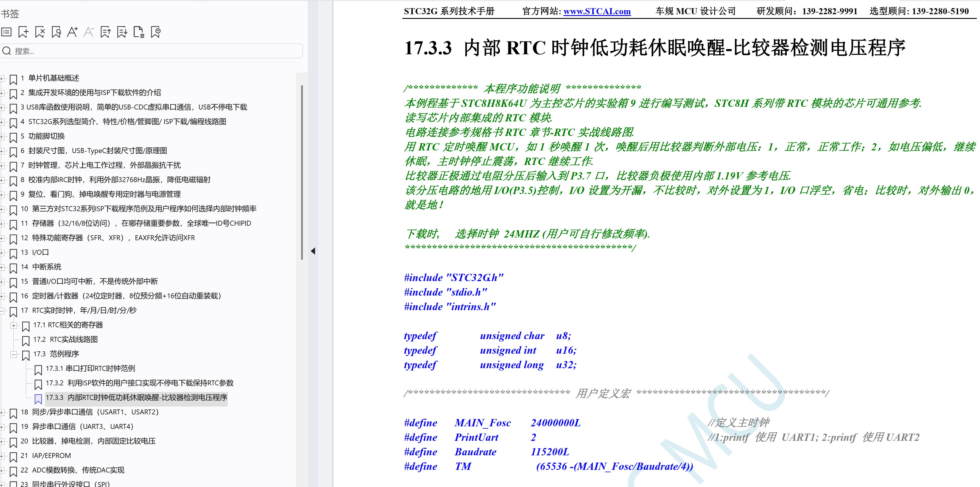This screenshot has height=487, width=980.
Task: Select bookmark 4 STC32G系列选型简介
Action: coord(123,121)
